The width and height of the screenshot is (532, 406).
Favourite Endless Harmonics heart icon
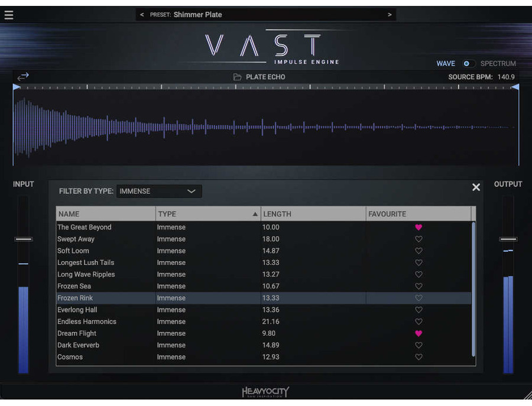(419, 321)
